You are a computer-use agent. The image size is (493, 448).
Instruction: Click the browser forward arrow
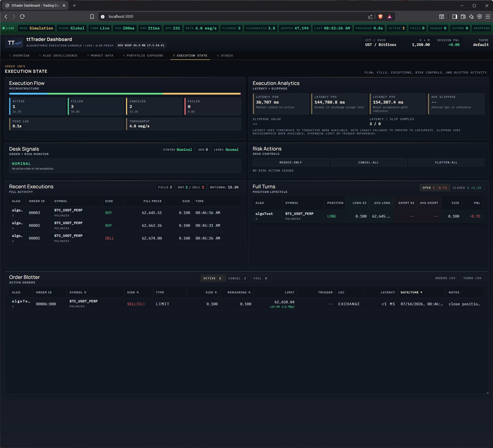point(14,17)
